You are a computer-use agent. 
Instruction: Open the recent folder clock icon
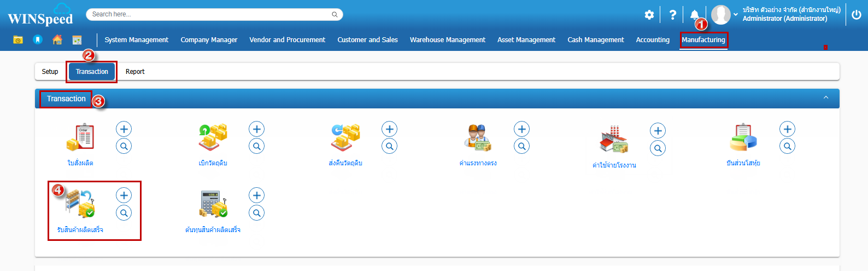(x=18, y=40)
